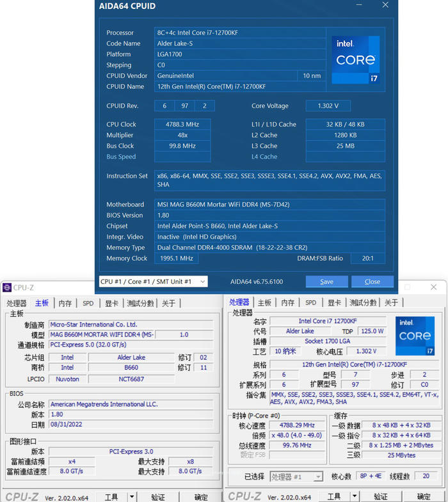Expand the 工具 dropdown arrow in right CPU-Z
Image resolution: width=448 pixels, height=502 pixels.
point(355,496)
